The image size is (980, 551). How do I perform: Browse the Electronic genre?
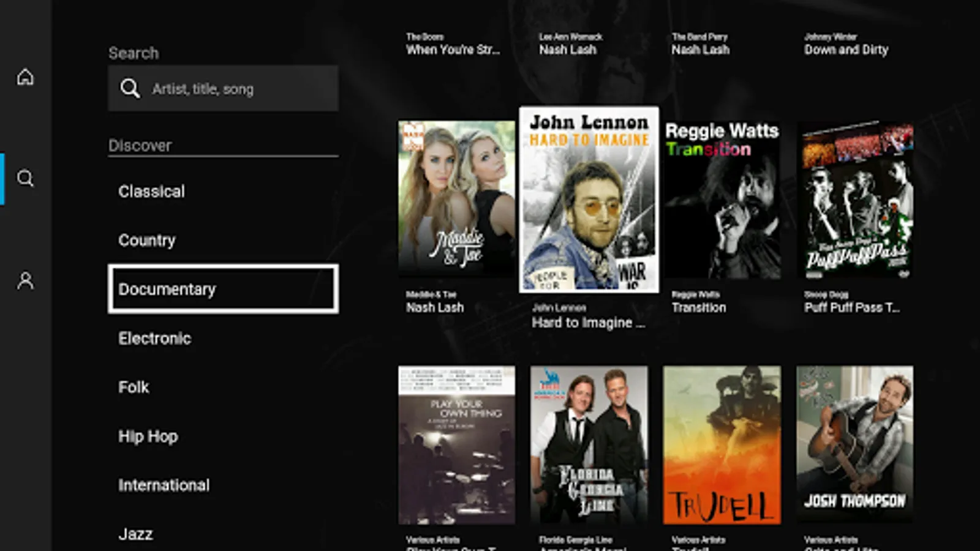pyautogui.click(x=154, y=339)
